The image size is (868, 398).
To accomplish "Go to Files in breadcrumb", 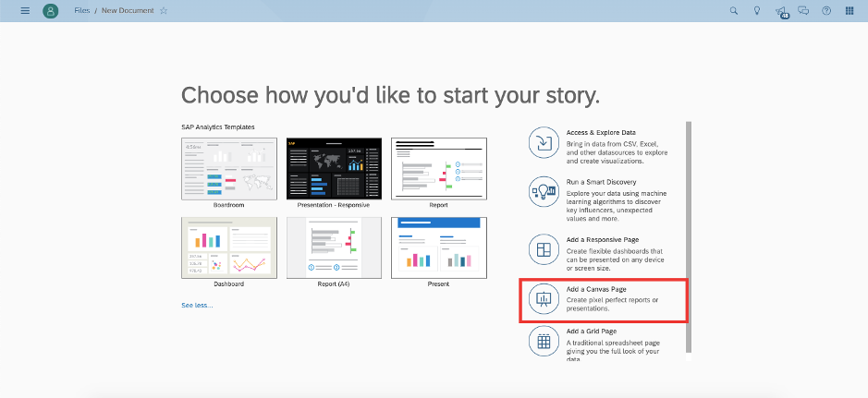I will click(x=82, y=10).
